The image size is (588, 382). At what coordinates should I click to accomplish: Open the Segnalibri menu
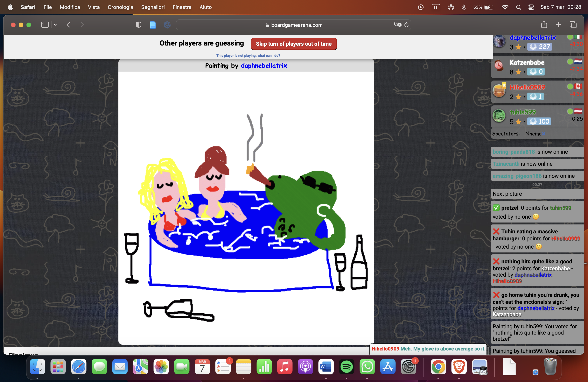click(x=153, y=7)
